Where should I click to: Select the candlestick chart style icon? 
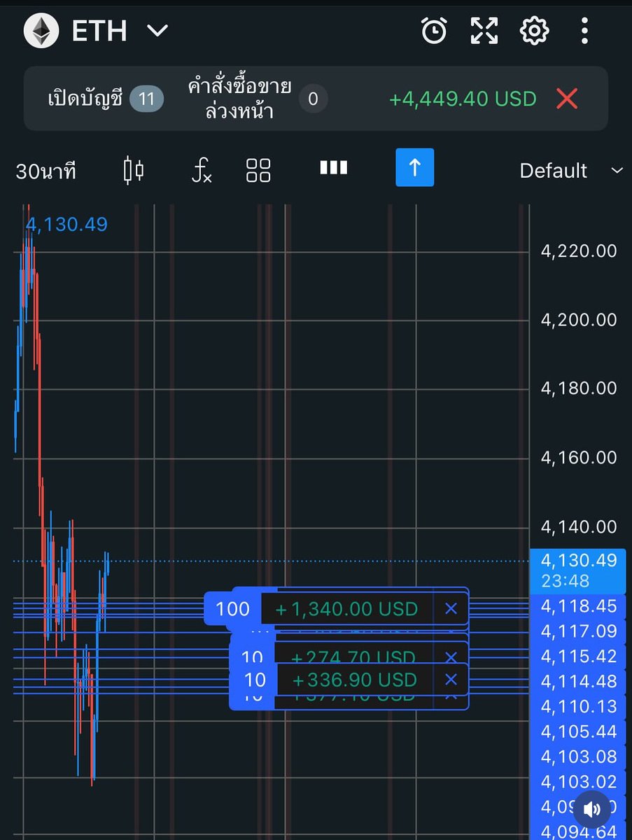(x=133, y=170)
